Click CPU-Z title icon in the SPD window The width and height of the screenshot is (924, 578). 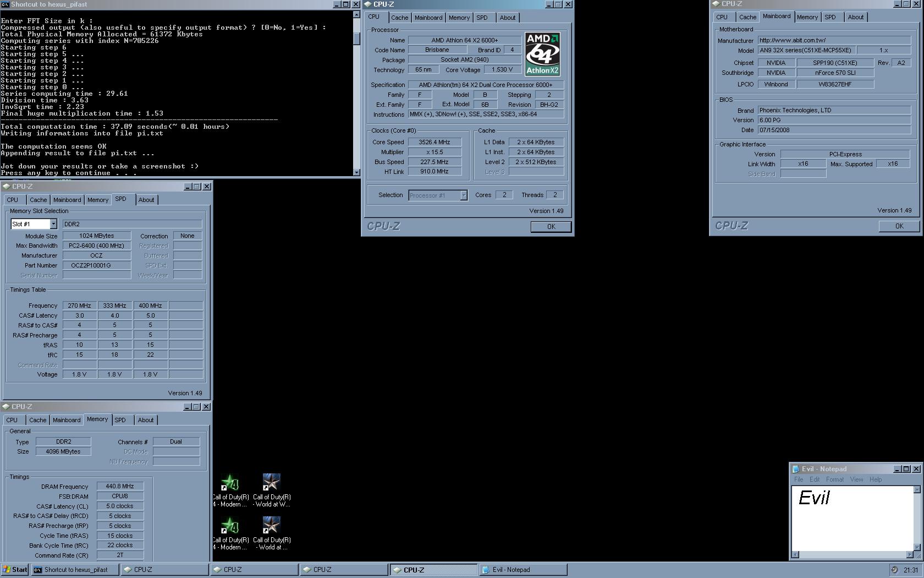click(x=6, y=187)
